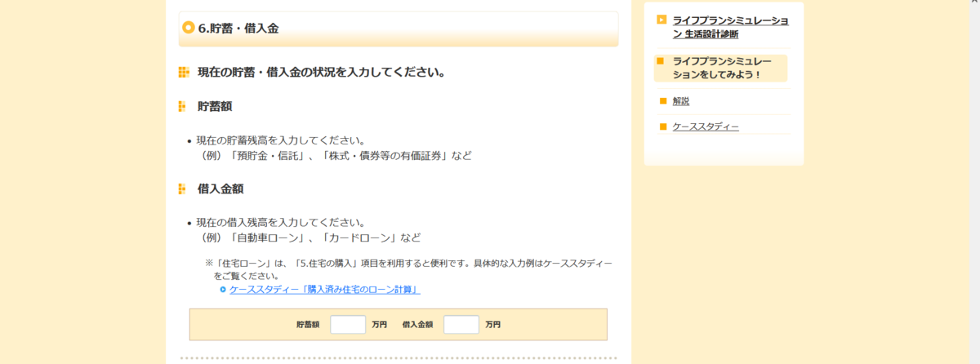Viewport: 980px width, 364px height.
Task: Click the orange square icon beside ライフプランシミュレーションをしてみよう！
Action: coord(660,60)
